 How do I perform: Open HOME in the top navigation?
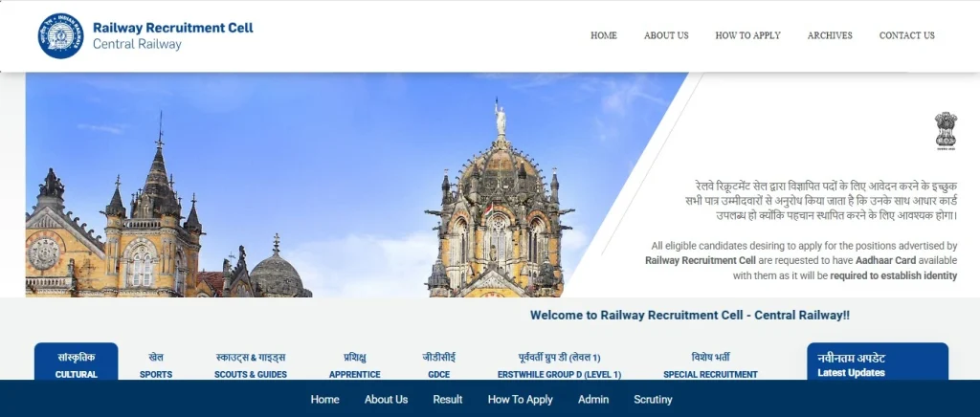coord(603,35)
